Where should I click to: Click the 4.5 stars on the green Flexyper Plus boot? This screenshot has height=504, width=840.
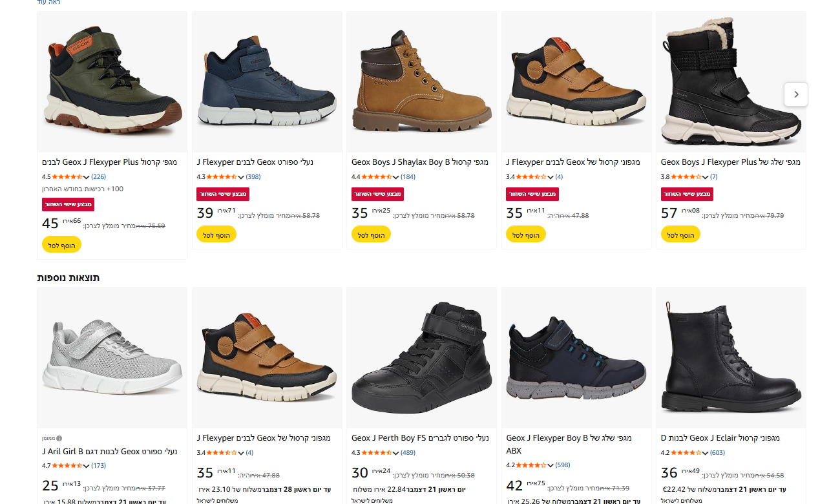(x=67, y=177)
